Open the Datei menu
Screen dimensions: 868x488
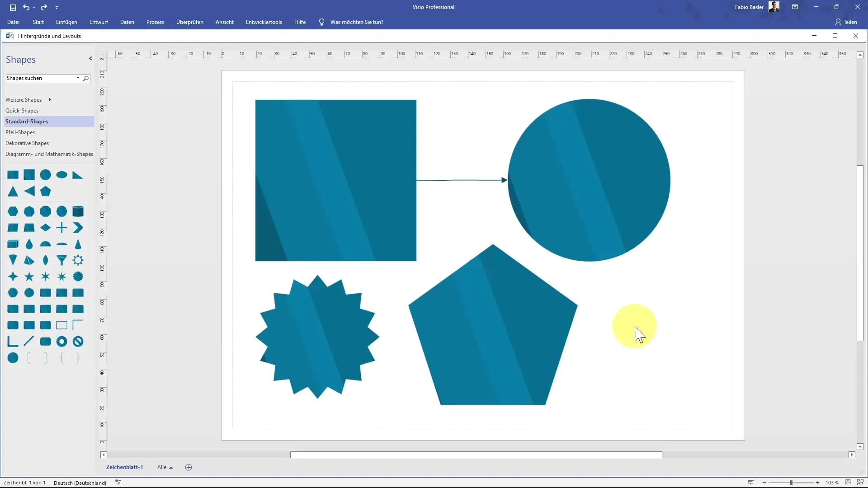pos(13,22)
